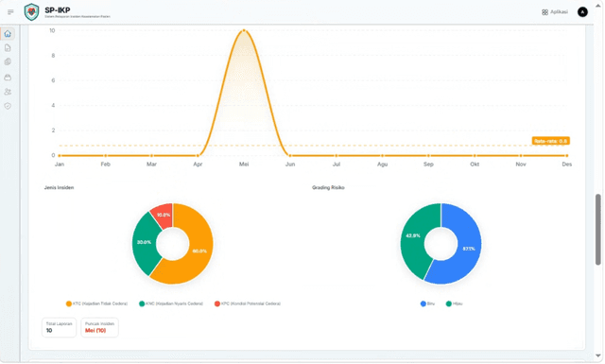The image size is (605, 364).
Task: Click the Apr month axis label
Action: 198,165
